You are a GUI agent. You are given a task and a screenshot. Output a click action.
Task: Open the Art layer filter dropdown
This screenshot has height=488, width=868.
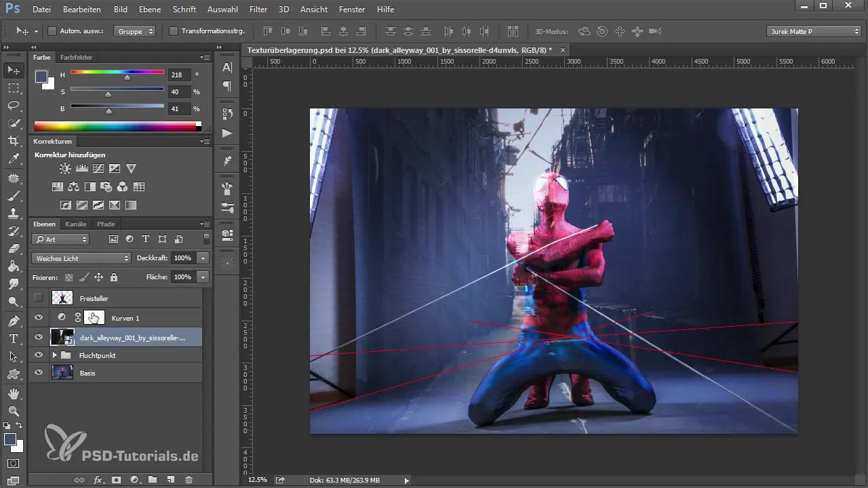coord(61,239)
